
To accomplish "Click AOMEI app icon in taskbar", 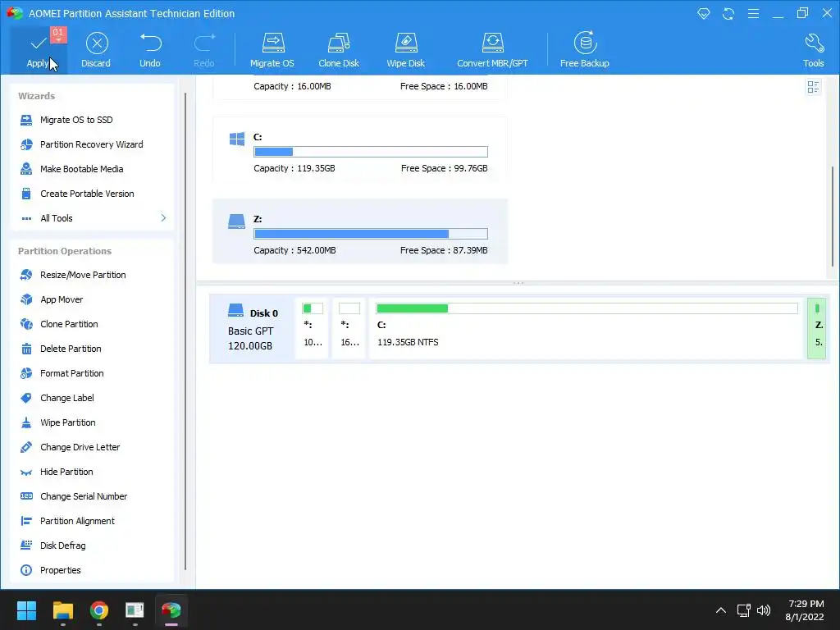I will [171, 610].
